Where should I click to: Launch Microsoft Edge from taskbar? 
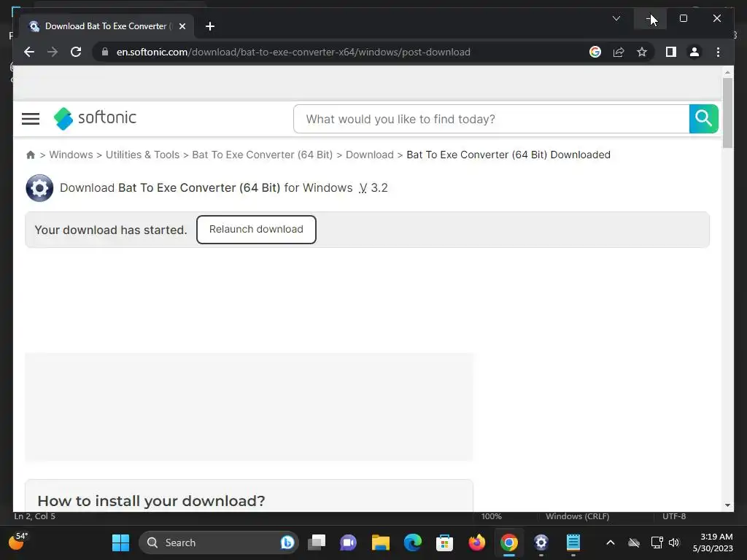[x=413, y=542]
